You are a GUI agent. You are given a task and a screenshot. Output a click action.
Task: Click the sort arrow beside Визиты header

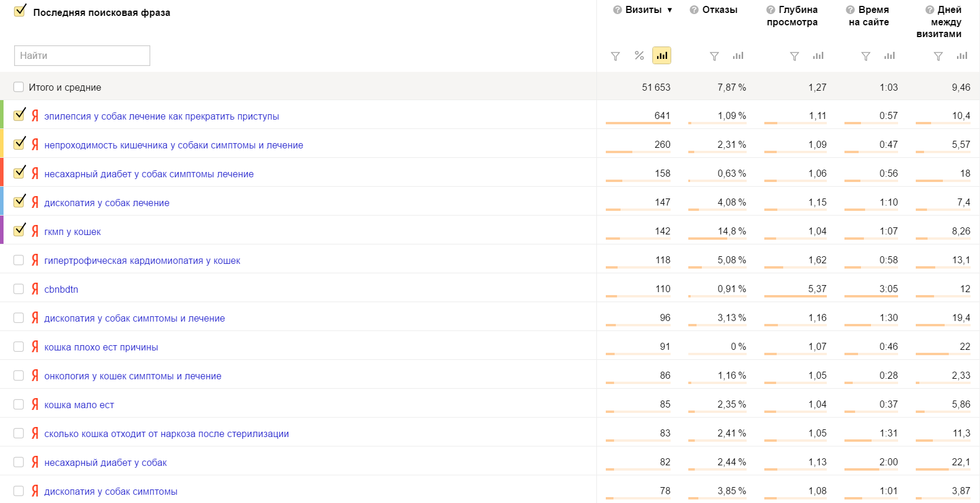669,10
